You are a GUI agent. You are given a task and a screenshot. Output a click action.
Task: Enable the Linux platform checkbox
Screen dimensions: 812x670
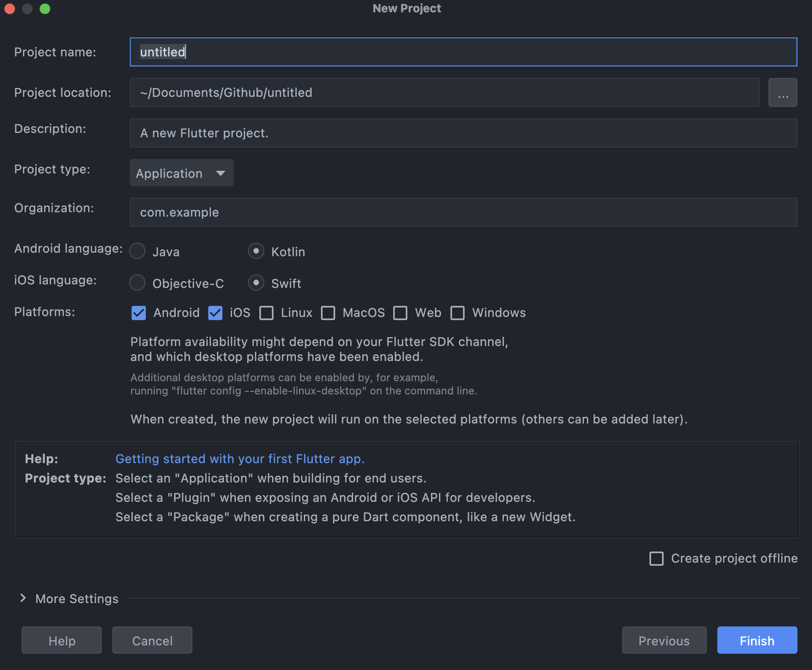point(266,313)
